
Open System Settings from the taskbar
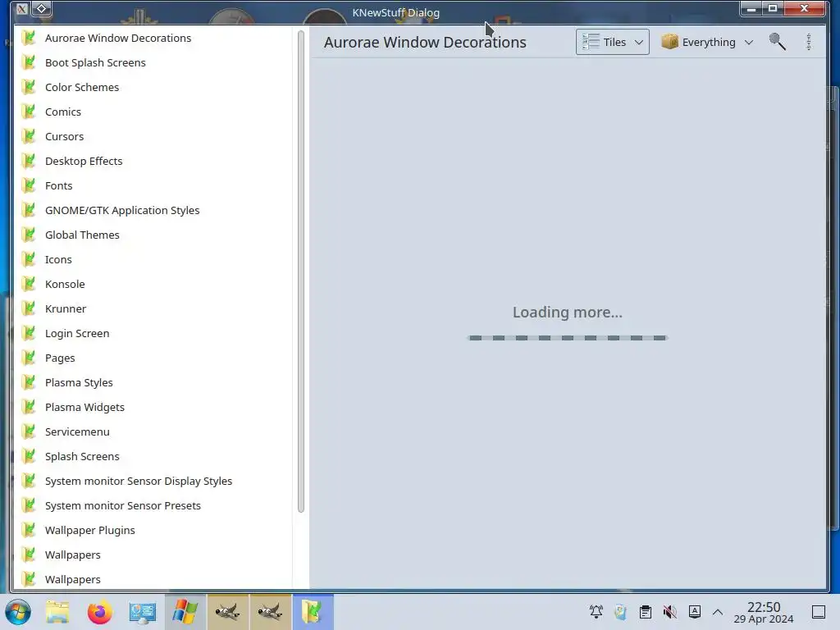143,612
